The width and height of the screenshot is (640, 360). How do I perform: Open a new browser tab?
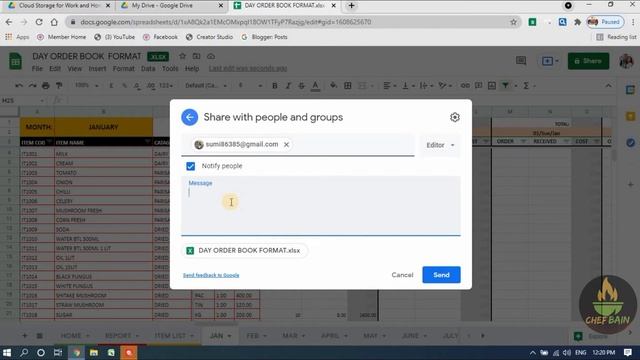[351, 6]
